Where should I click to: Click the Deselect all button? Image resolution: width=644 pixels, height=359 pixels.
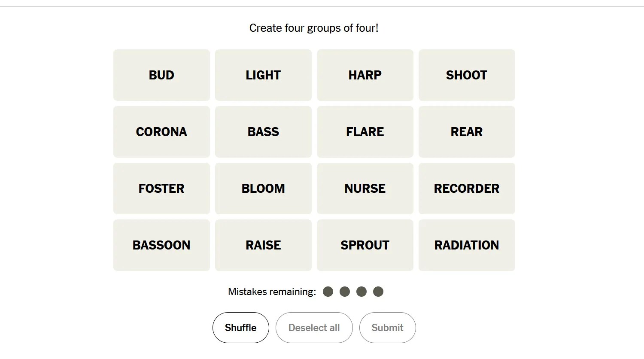[314, 328]
